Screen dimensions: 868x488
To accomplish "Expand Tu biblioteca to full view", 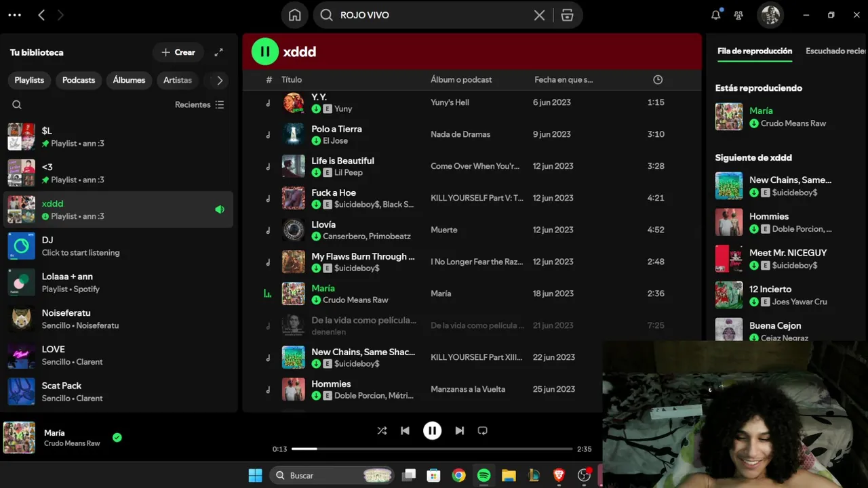I will tap(218, 52).
